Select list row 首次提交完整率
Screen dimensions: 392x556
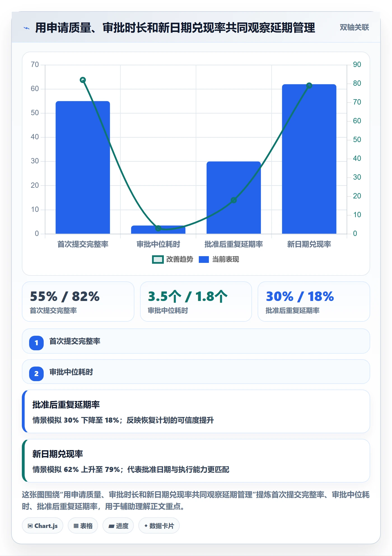196,341
